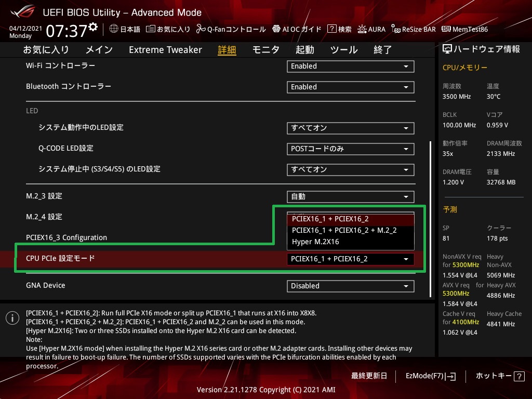The height and width of the screenshot is (399, 532).
Task: Click the 178 pts cooler score
Action: click(497, 238)
